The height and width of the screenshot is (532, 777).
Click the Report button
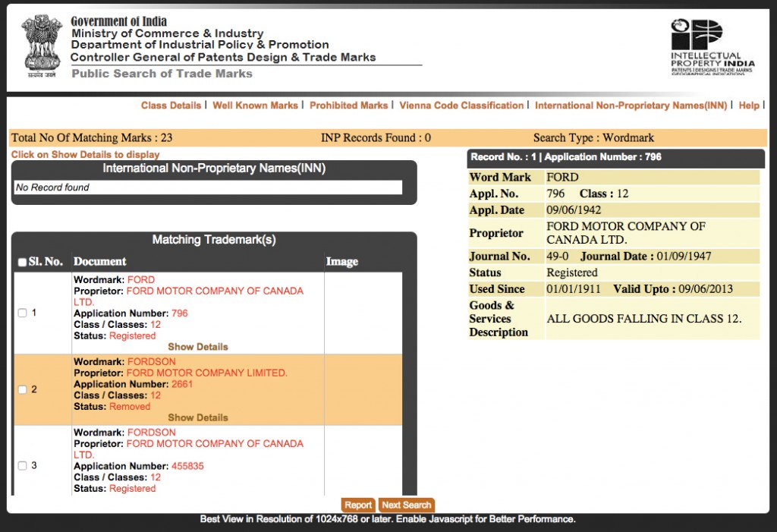[x=358, y=505]
